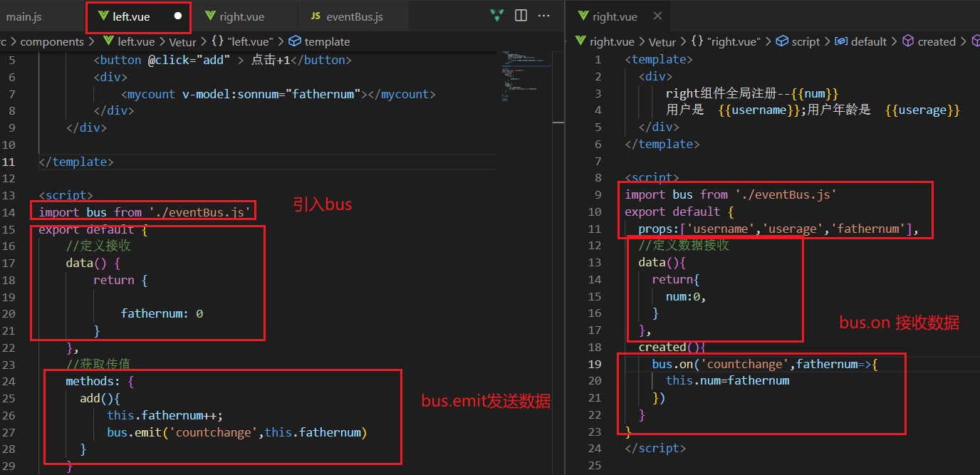Activate right.vue tab in the right group
980x475 pixels.
point(608,16)
